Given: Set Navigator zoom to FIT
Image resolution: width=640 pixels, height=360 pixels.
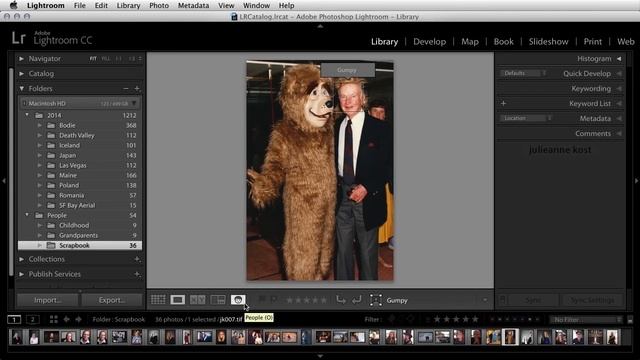Looking at the screenshot, I should coord(93,59).
